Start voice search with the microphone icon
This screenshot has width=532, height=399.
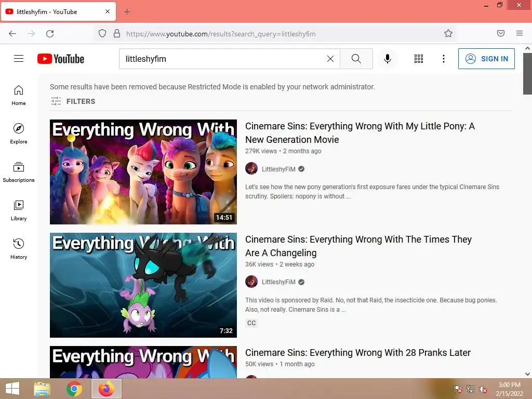(388, 59)
